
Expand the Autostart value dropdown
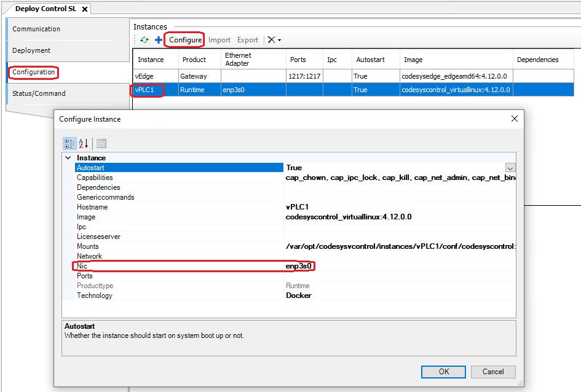[x=510, y=167]
